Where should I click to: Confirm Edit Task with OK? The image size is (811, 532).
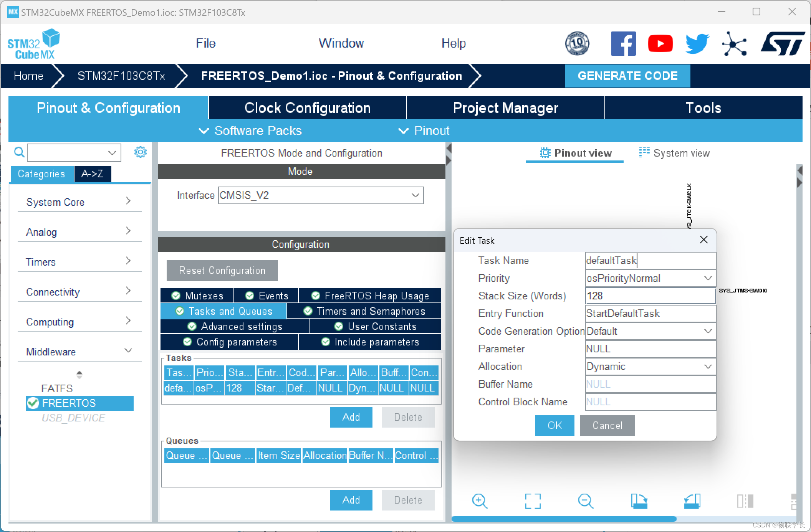coord(554,425)
